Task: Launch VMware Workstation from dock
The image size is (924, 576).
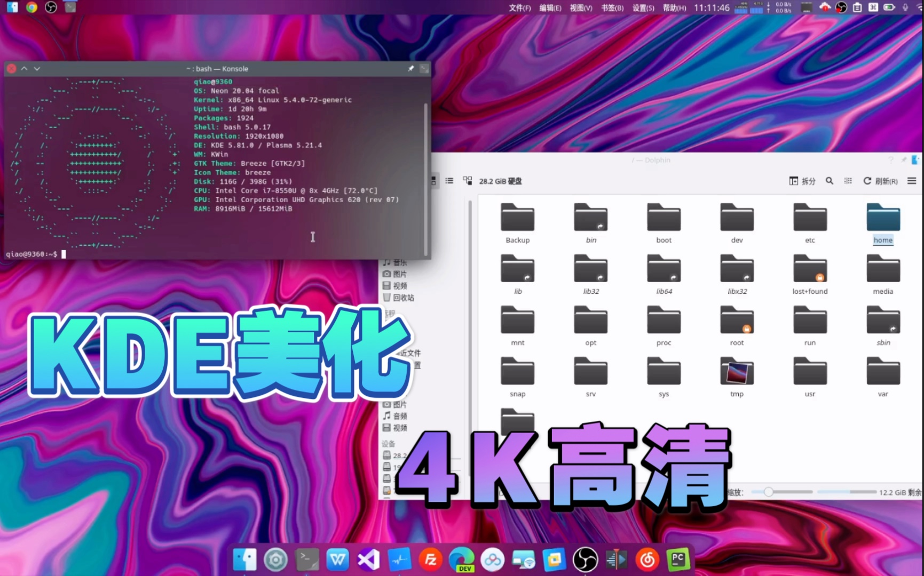Action: point(555,559)
